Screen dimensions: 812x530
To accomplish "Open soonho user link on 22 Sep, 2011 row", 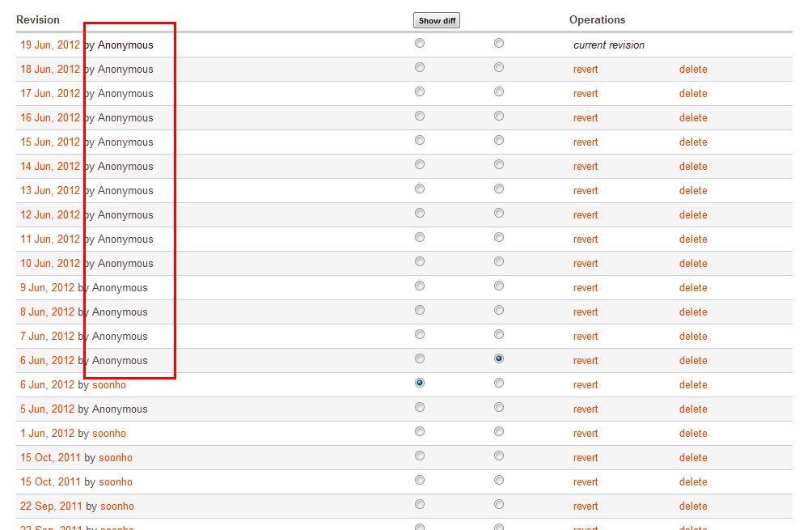I will [x=117, y=507].
